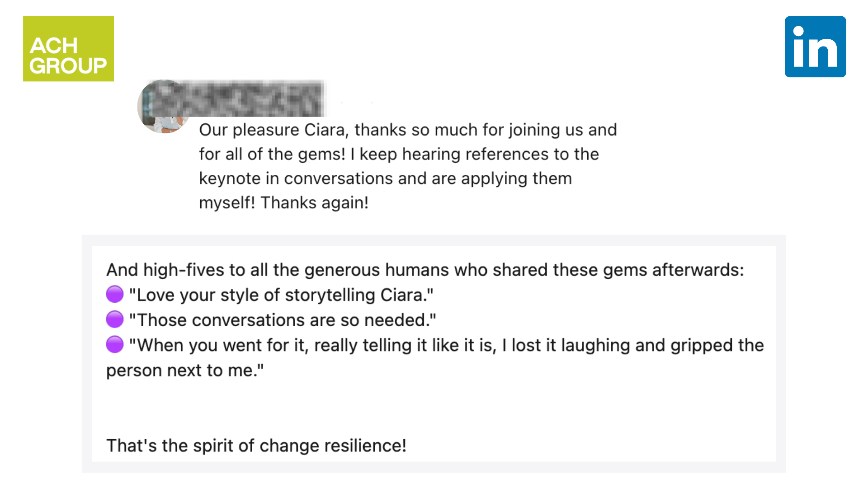Click the "person next to me" text
The height and width of the screenshot is (488, 868).
[x=185, y=371]
